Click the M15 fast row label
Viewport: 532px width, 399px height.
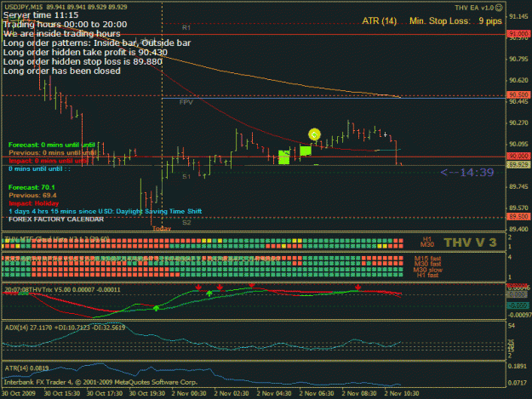427,259
